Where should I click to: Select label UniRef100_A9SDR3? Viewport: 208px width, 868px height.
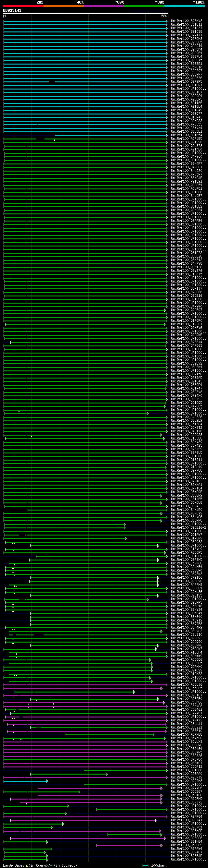coord(187,99)
